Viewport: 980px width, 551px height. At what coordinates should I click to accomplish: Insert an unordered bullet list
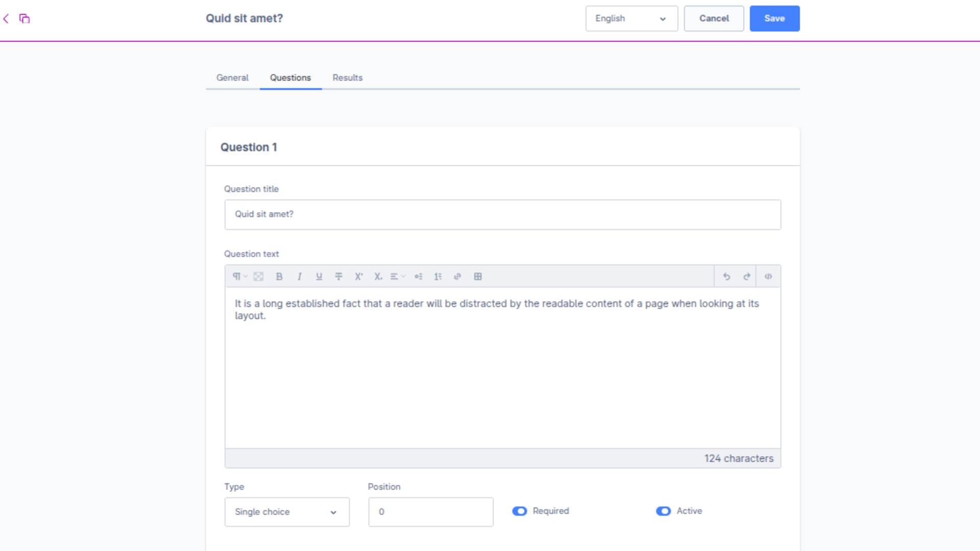[419, 277]
